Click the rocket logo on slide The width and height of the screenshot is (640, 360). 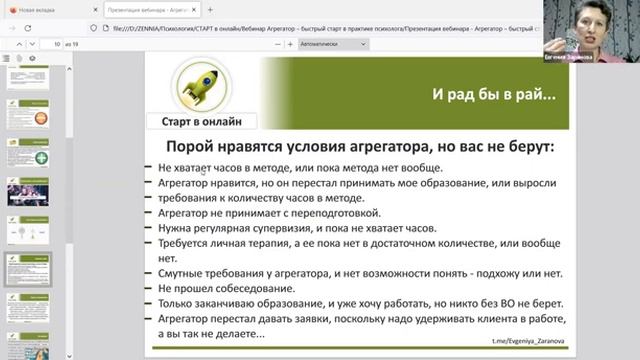click(x=202, y=87)
